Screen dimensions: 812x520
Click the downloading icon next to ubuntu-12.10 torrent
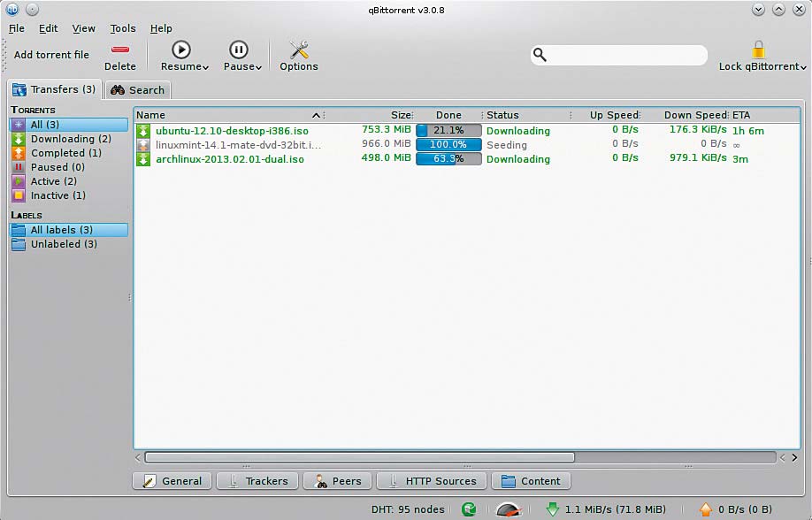[x=143, y=131]
